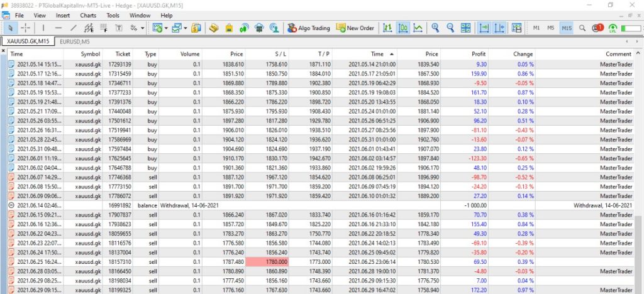
Task: Open the tile windows grid icon
Action: coord(466,28)
